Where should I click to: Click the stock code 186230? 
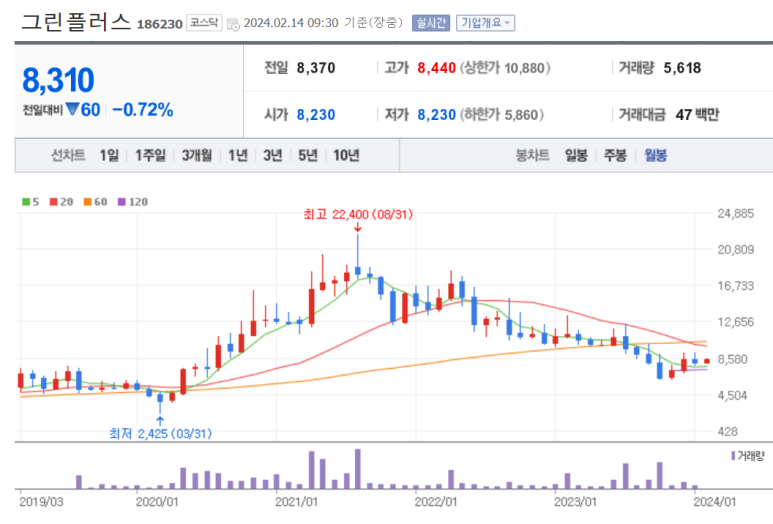click(160, 24)
